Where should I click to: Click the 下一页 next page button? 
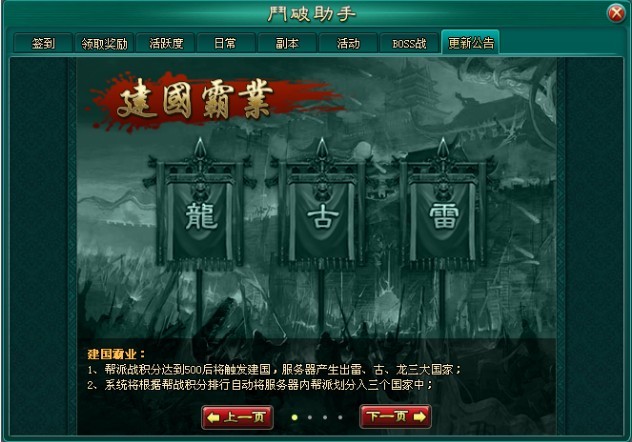coord(395,416)
